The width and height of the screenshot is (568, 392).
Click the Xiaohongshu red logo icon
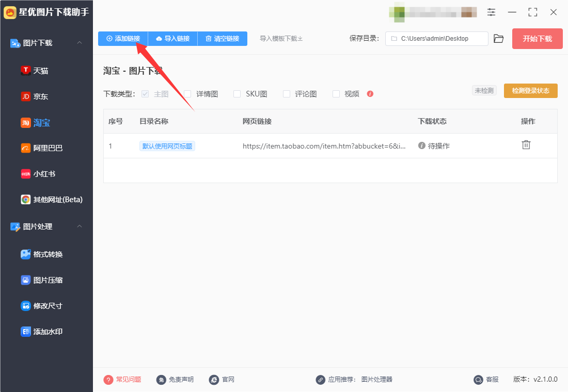26,174
